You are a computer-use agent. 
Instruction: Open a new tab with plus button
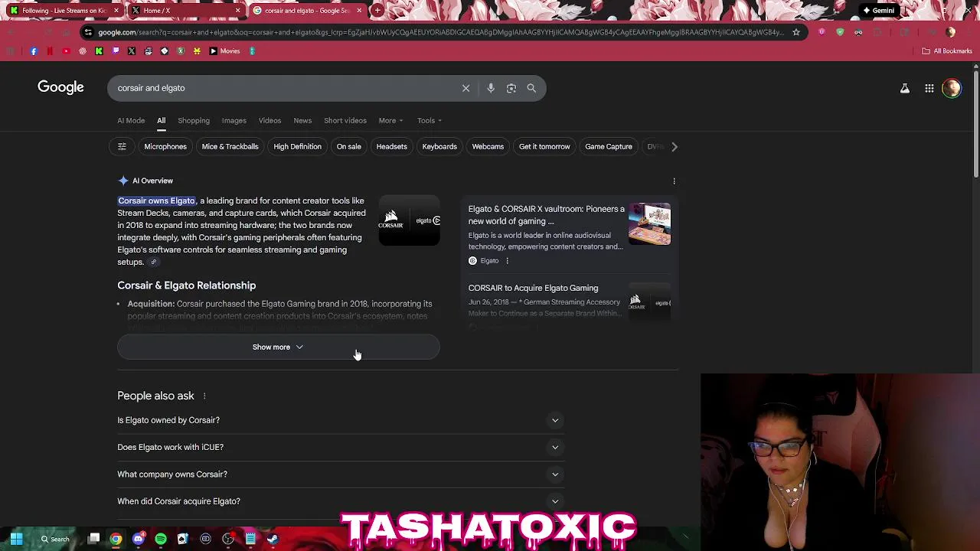click(x=377, y=11)
